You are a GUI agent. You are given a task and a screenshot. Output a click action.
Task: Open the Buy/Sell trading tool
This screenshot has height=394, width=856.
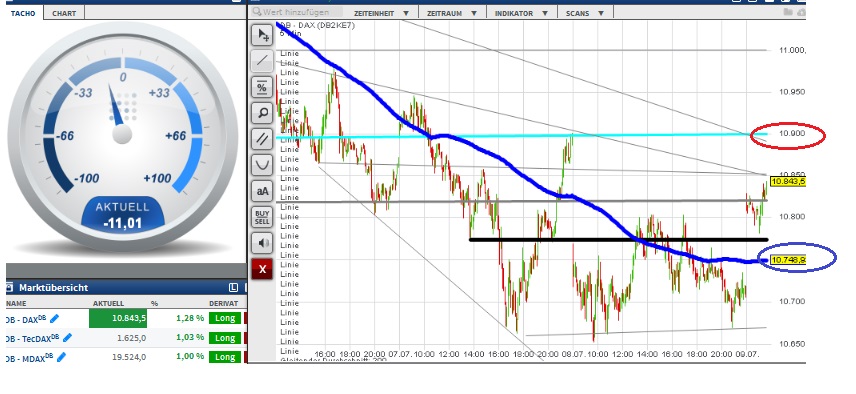click(x=263, y=217)
